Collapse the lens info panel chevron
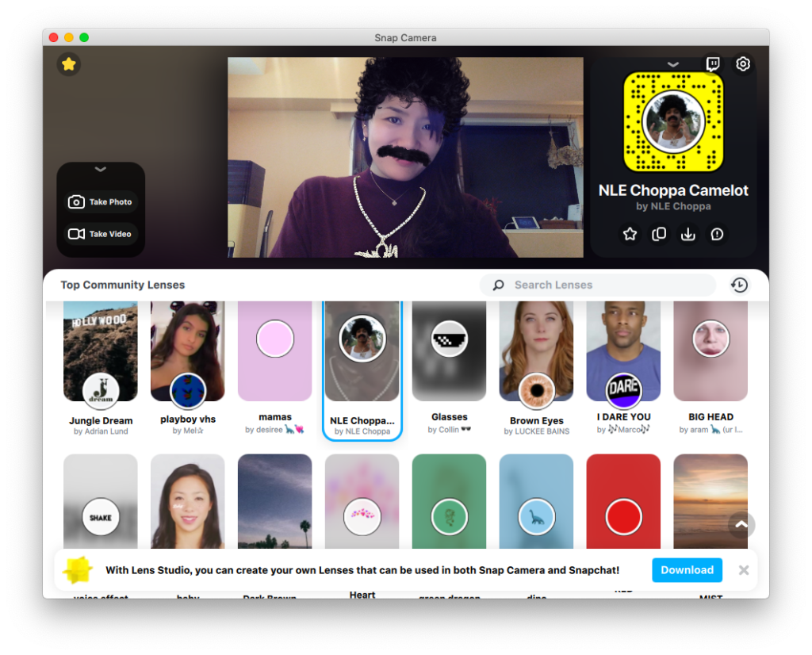Screen dimensions: 812x655 [x=672, y=64]
